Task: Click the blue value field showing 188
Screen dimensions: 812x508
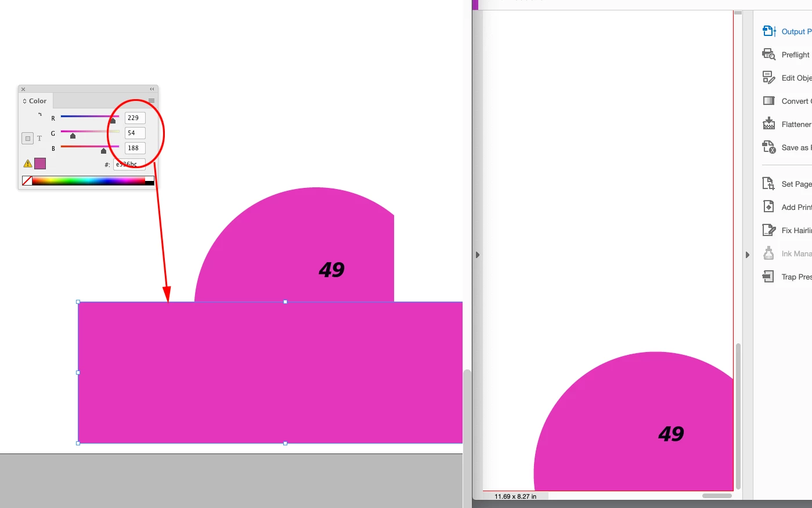Action: (135, 148)
